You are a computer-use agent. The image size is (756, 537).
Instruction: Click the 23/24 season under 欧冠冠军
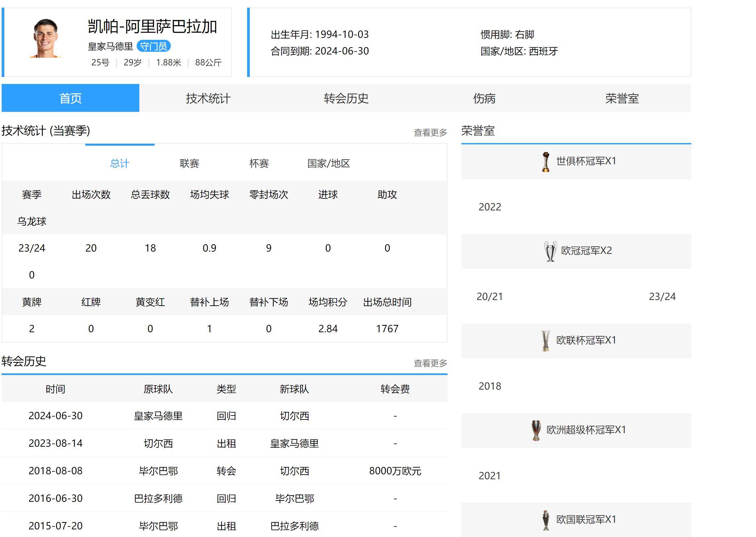(x=662, y=296)
